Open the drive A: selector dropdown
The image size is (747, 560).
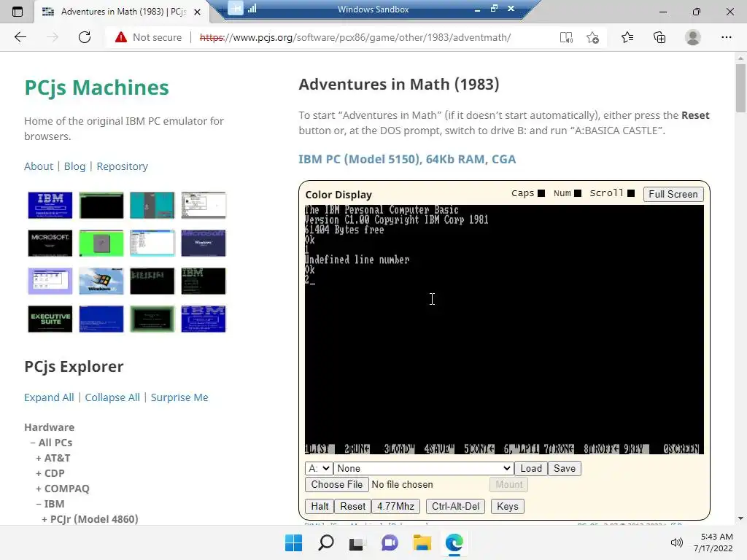click(319, 469)
